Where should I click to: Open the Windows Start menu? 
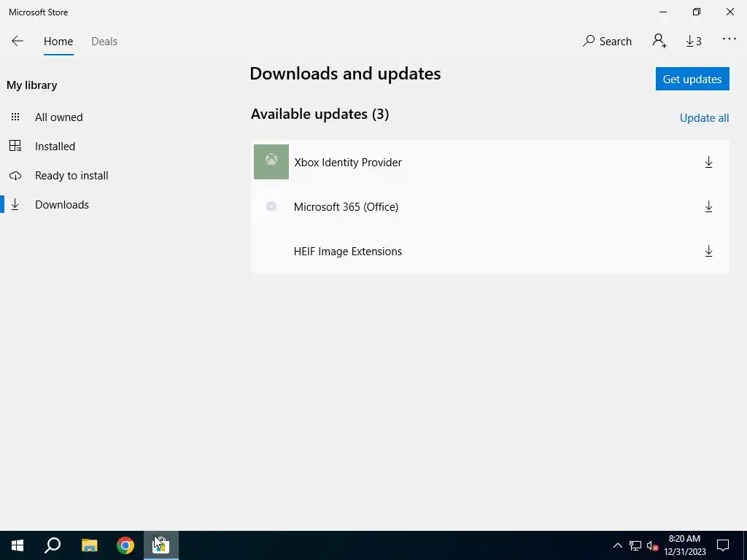(x=18, y=545)
